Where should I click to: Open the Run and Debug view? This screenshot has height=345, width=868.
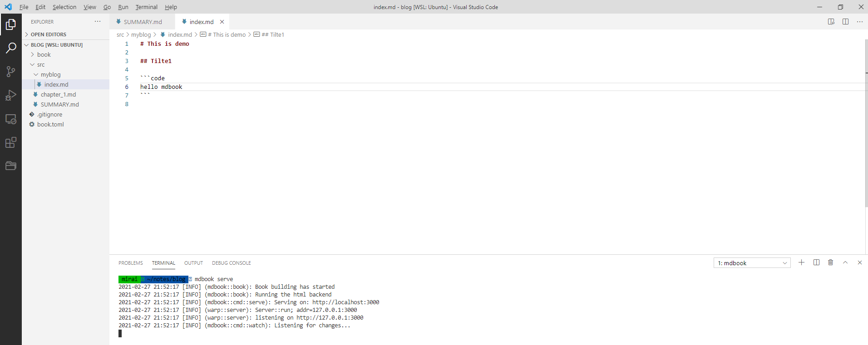[11, 95]
